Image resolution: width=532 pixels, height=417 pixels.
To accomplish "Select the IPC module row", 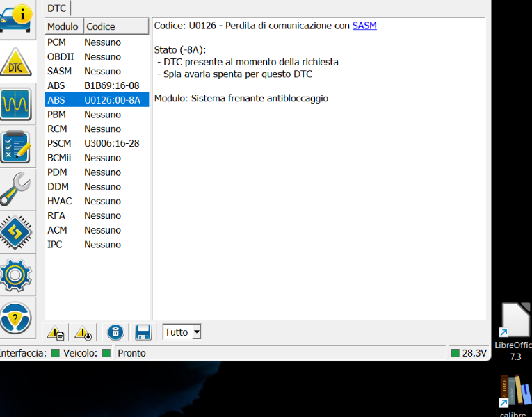I will click(97, 245).
